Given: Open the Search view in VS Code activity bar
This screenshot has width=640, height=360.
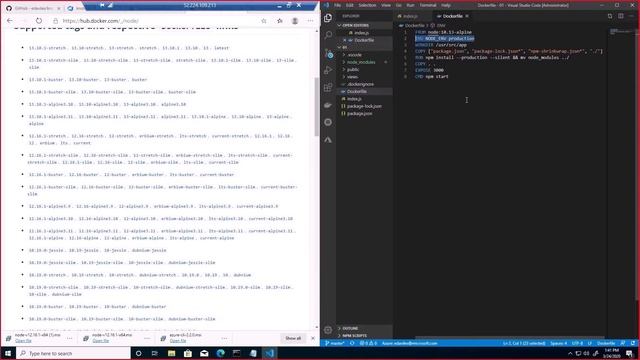Looking at the screenshot, I should click(x=328, y=35).
